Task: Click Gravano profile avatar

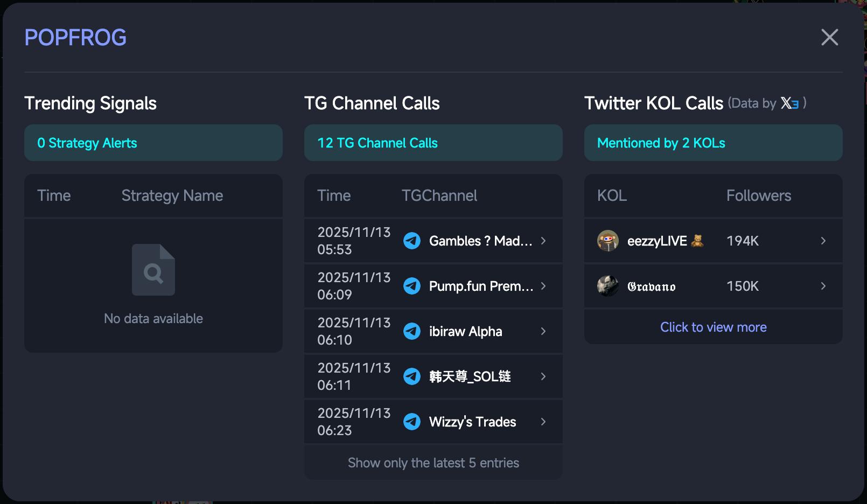Action: pyautogui.click(x=608, y=286)
